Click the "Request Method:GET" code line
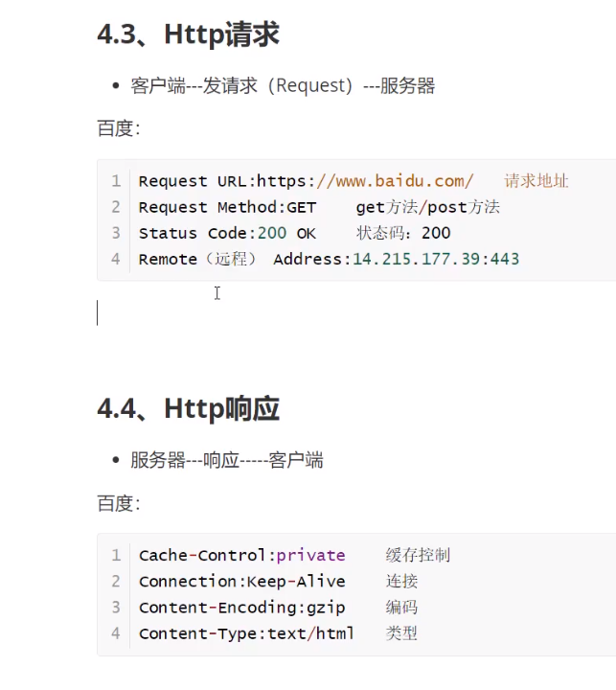Image resolution: width=616 pixels, height=690 pixels. (x=227, y=207)
